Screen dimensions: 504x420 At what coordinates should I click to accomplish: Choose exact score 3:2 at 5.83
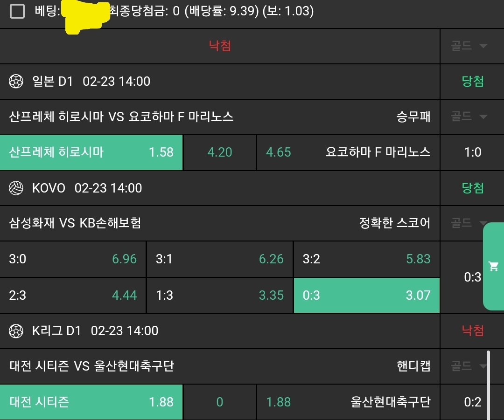366,259
